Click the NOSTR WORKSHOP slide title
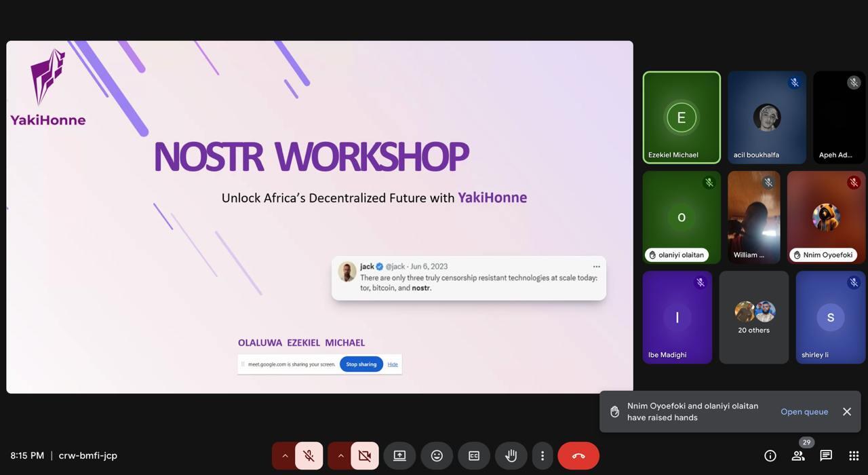Screen dimensions: 868x475 [312, 157]
